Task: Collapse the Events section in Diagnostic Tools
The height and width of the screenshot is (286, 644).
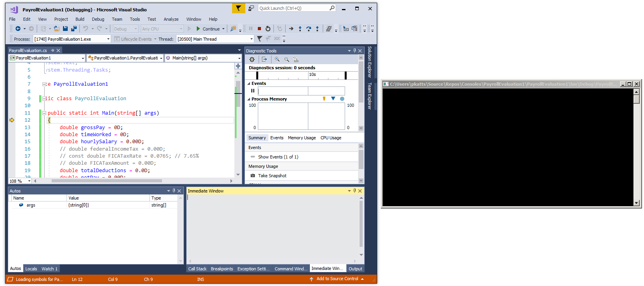Action: [x=249, y=83]
